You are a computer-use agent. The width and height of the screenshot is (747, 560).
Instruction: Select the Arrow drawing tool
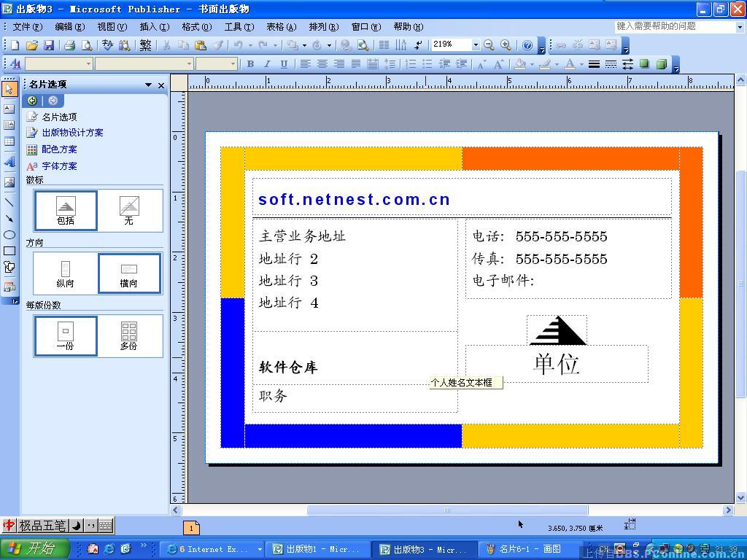tap(9, 219)
